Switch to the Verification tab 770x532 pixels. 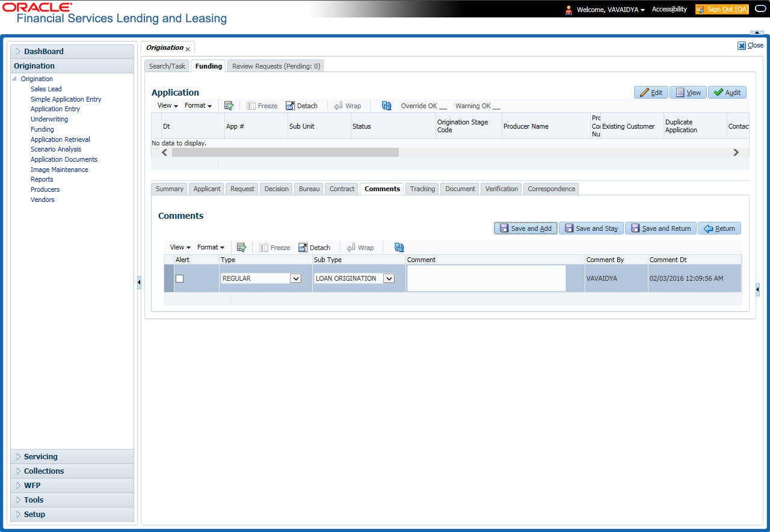click(x=501, y=189)
